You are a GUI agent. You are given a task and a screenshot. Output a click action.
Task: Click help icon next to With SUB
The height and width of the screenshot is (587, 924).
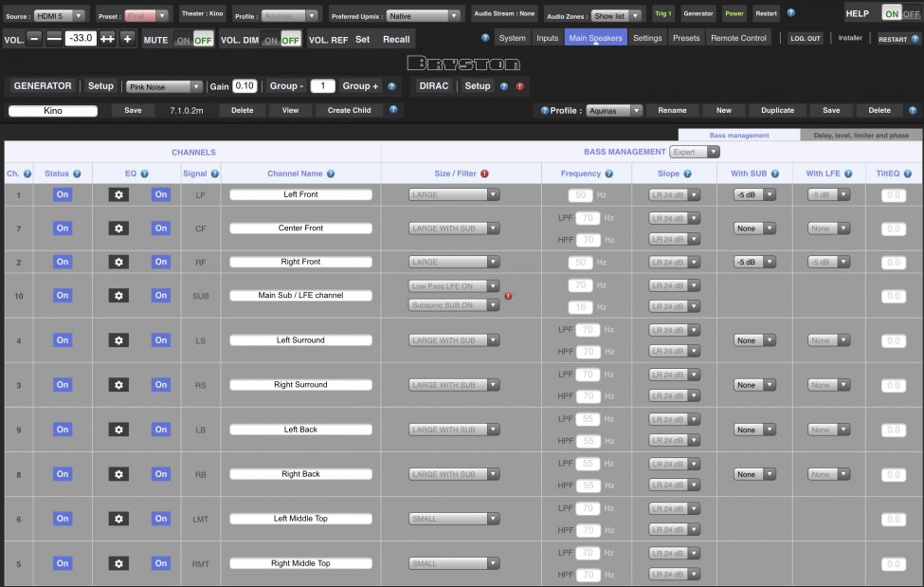(775, 174)
